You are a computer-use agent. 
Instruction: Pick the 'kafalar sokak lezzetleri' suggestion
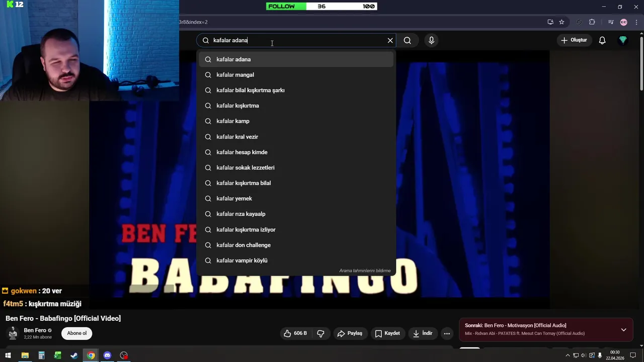coord(296,167)
